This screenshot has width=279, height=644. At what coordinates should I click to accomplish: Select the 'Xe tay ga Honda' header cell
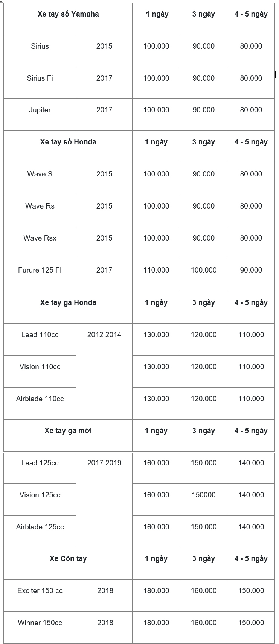(x=68, y=307)
